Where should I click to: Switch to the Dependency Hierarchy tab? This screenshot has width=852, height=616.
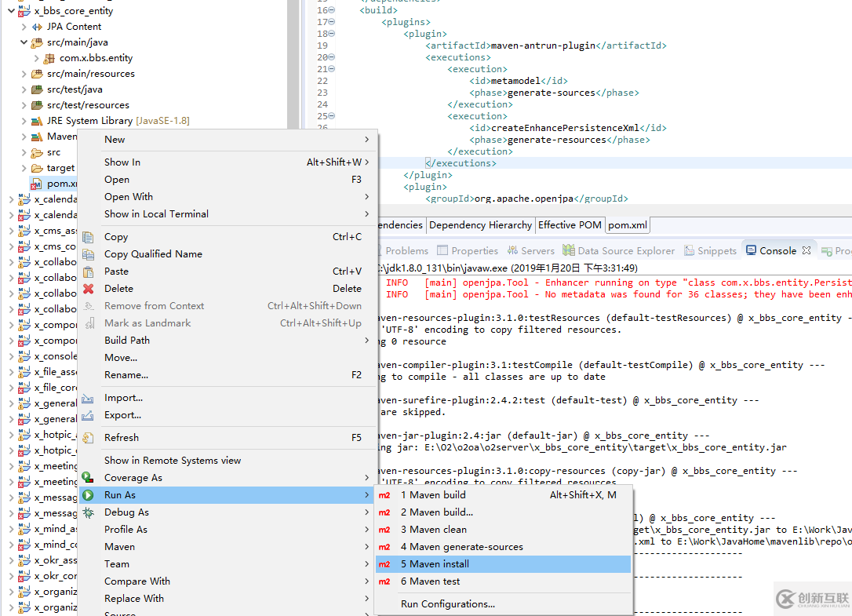click(x=480, y=225)
